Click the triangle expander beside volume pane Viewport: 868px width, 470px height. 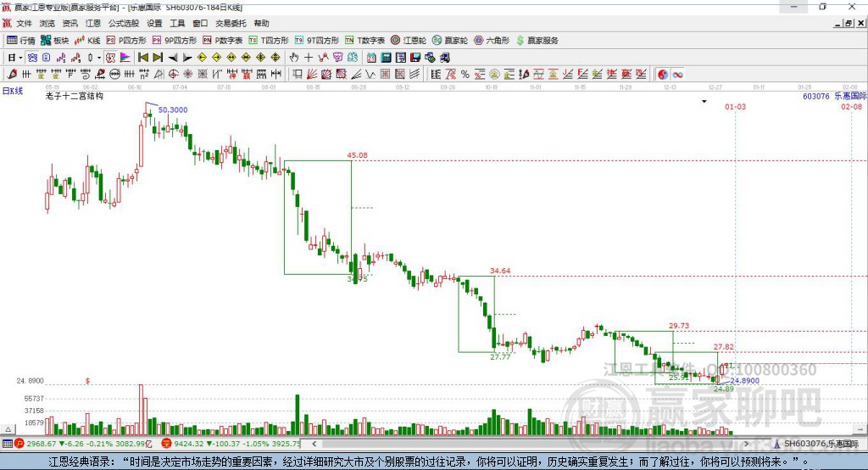click(8, 429)
